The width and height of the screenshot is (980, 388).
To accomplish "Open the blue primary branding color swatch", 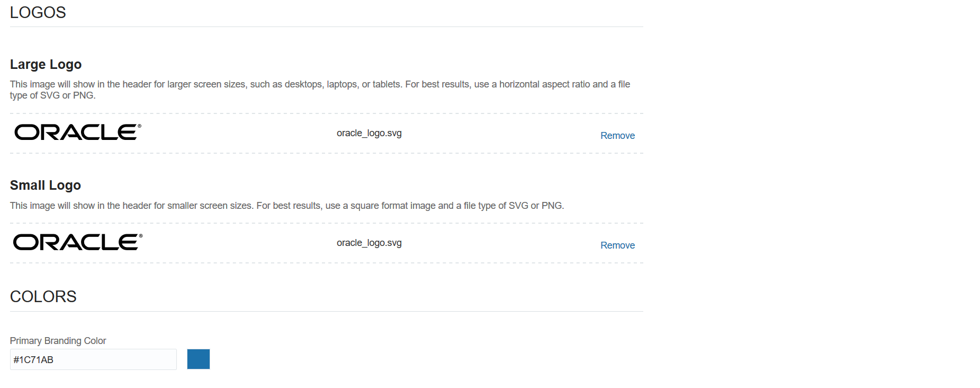I will point(199,359).
